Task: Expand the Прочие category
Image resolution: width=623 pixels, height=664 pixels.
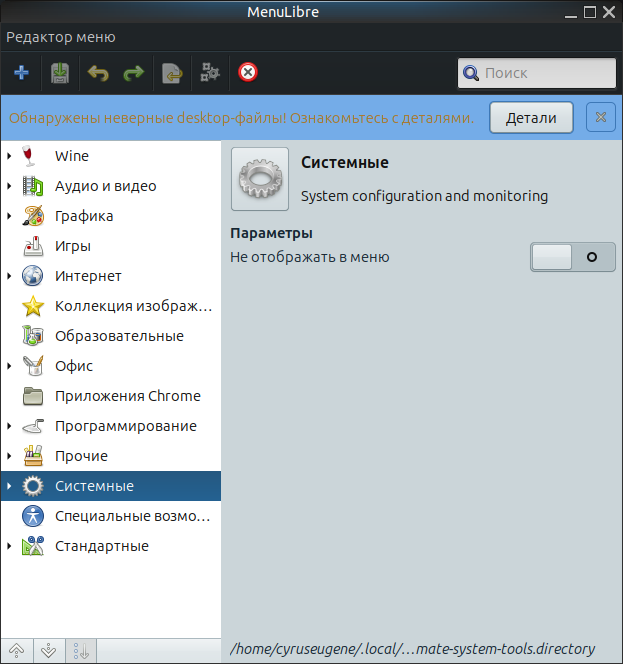Action: coord(9,456)
